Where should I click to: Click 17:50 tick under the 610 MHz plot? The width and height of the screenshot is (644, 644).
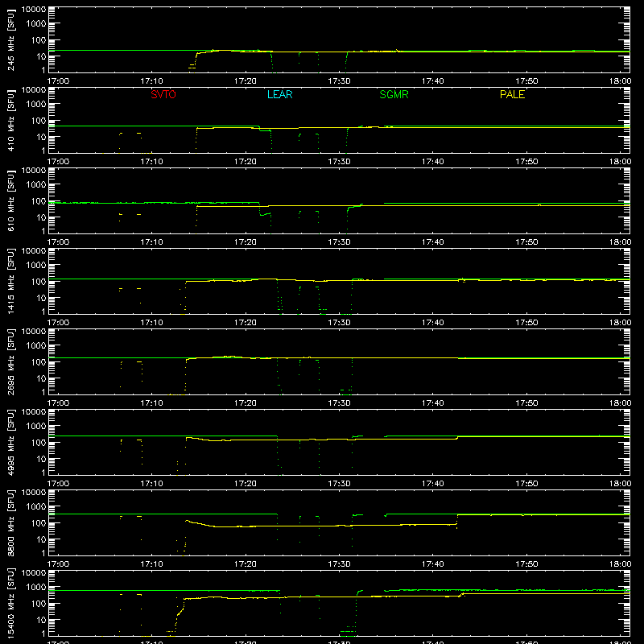(x=526, y=242)
